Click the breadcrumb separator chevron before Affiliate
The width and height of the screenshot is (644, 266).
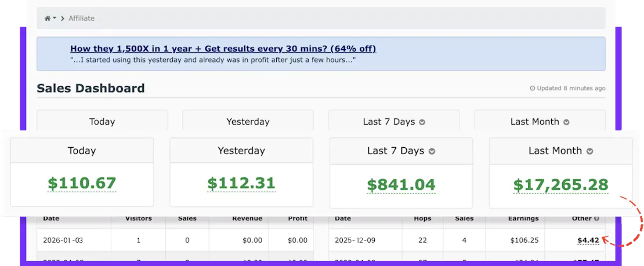click(63, 19)
